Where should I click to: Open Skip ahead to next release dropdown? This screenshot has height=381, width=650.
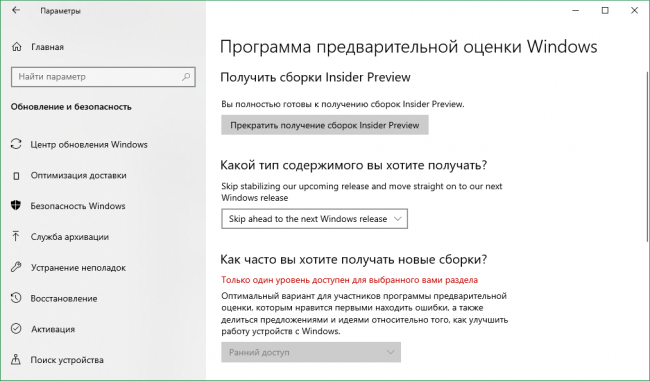tap(314, 218)
